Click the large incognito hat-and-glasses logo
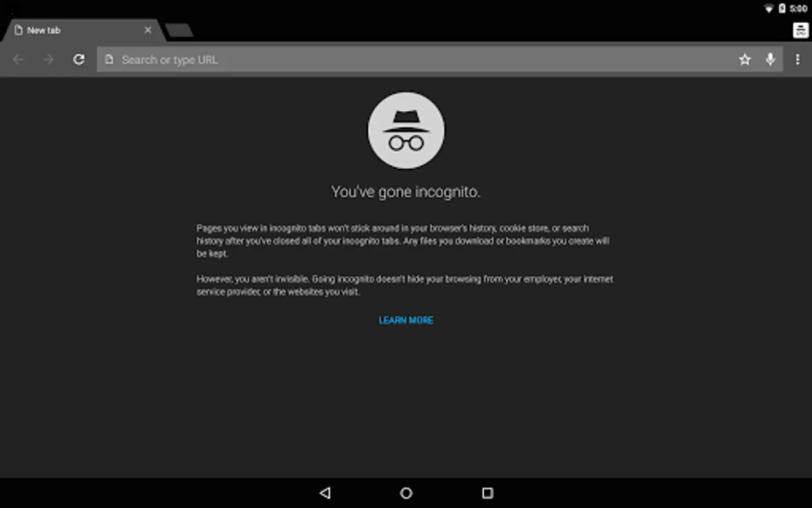 point(406,130)
